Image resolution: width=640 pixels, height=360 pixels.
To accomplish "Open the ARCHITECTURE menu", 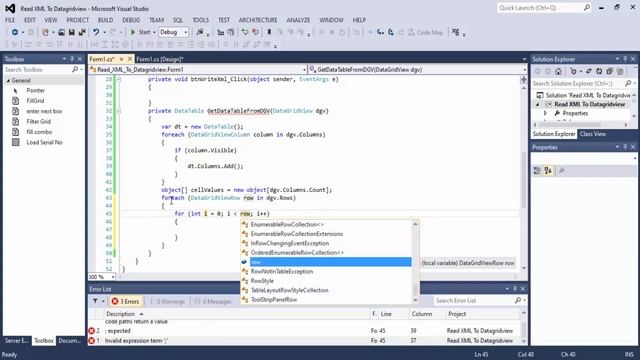I will click(258, 20).
